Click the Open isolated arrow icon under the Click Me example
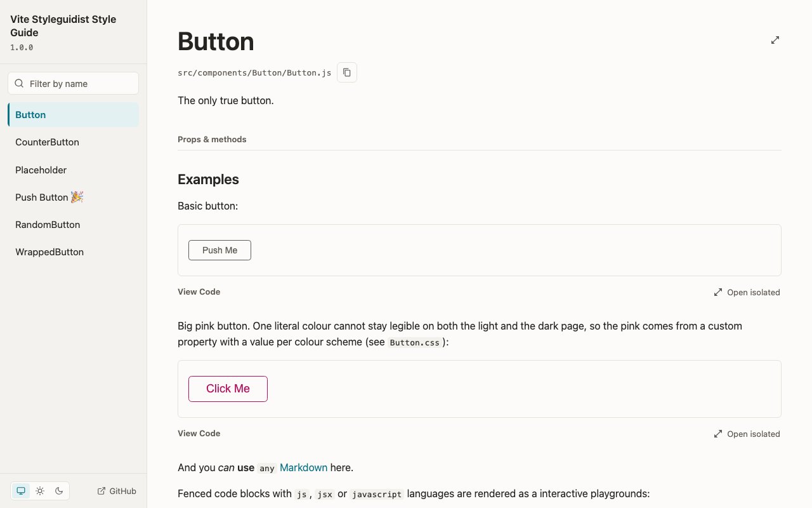The width and height of the screenshot is (812, 508). (718, 434)
